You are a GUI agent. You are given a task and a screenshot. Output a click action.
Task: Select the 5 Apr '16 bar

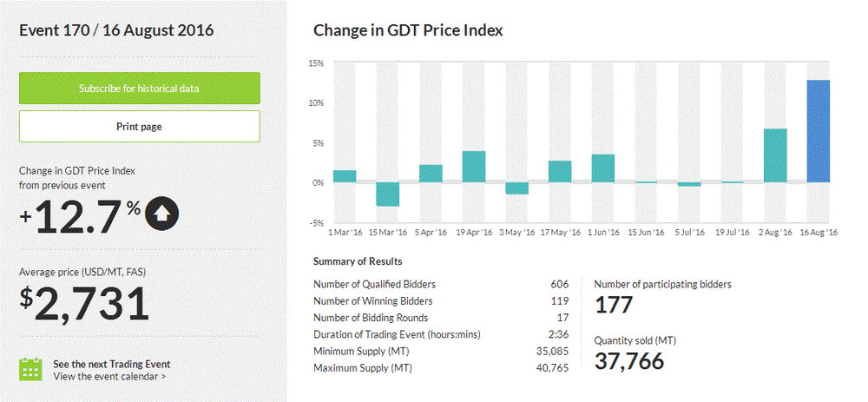point(431,174)
